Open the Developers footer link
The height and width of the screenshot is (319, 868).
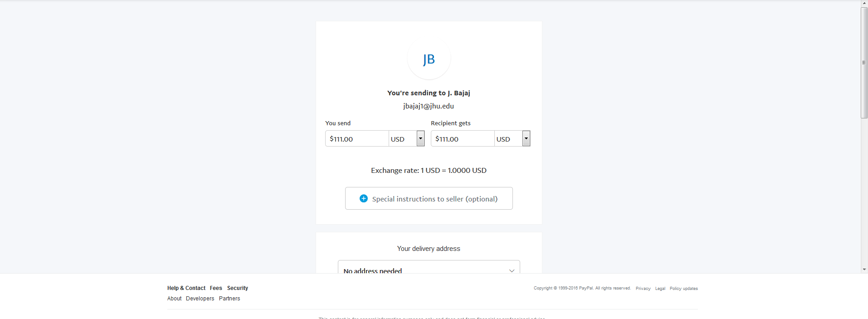tap(200, 299)
